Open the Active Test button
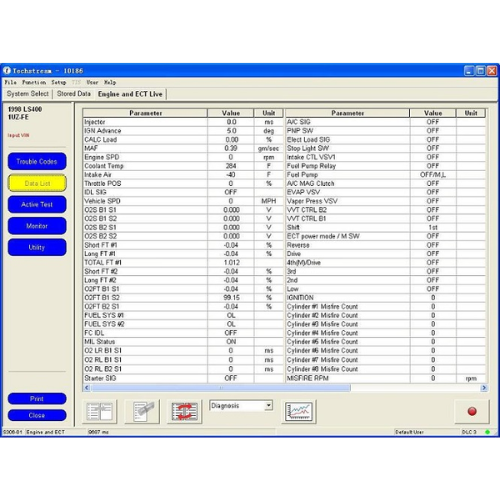 pyautogui.click(x=37, y=205)
